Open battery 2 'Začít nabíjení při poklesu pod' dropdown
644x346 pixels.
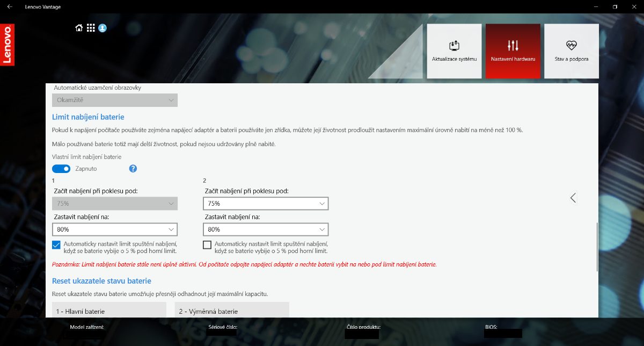coord(266,204)
